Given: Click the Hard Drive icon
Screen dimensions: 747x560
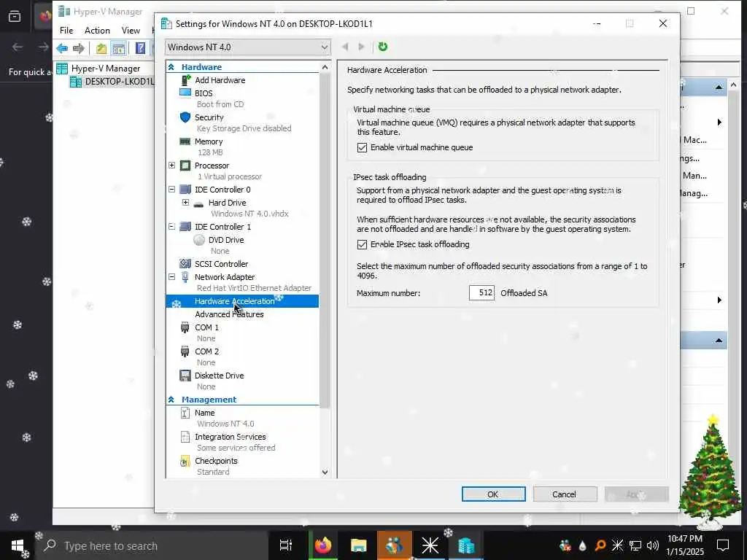Looking at the screenshot, I should [x=198, y=203].
